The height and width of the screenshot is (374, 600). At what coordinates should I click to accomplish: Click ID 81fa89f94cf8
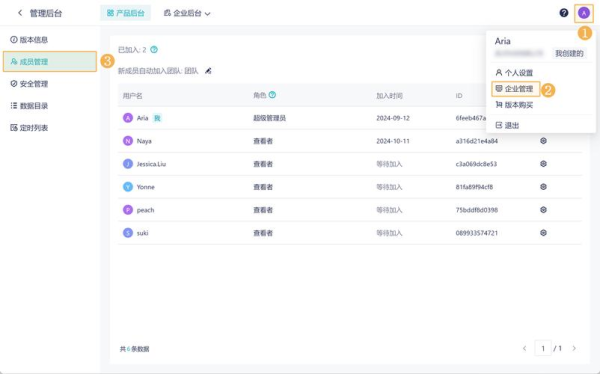point(474,187)
